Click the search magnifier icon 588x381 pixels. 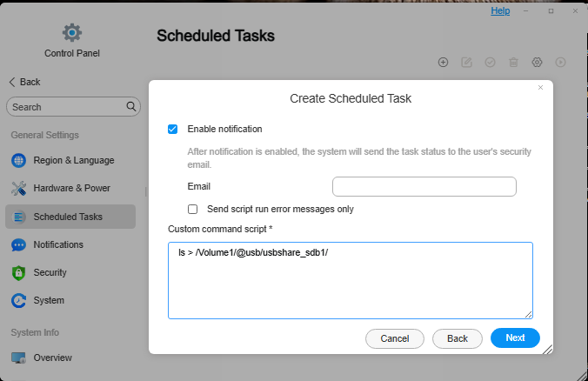[x=130, y=106]
